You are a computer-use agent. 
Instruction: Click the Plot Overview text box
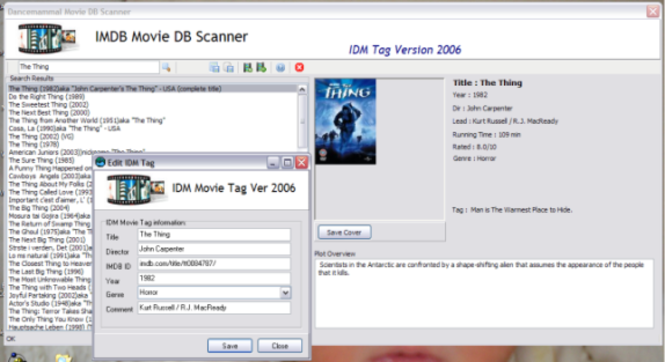(x=484, y=293)
